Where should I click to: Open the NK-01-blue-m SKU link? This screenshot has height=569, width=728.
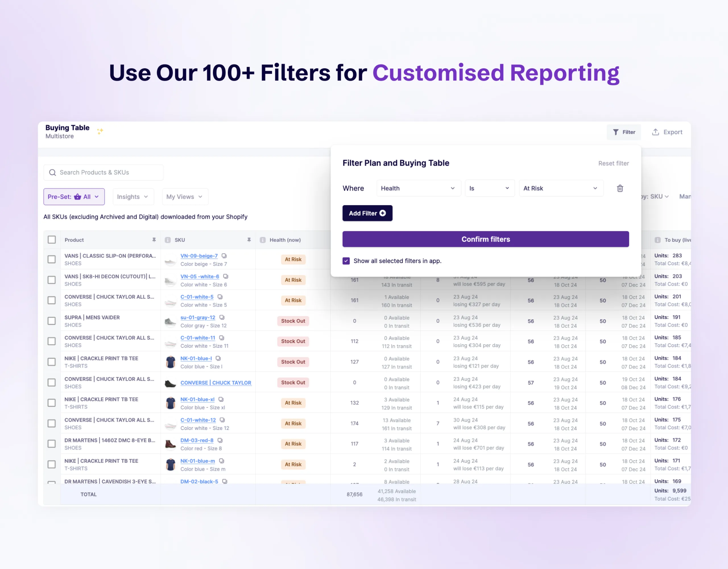198,461
